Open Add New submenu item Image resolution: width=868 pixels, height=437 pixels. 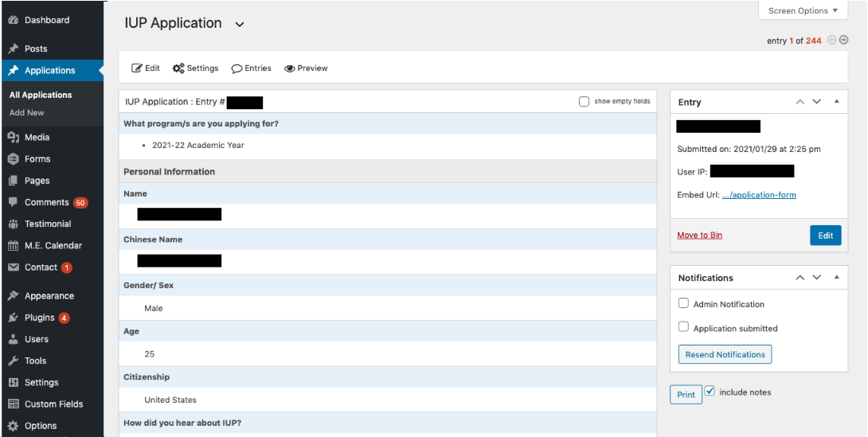click(26, 112)
